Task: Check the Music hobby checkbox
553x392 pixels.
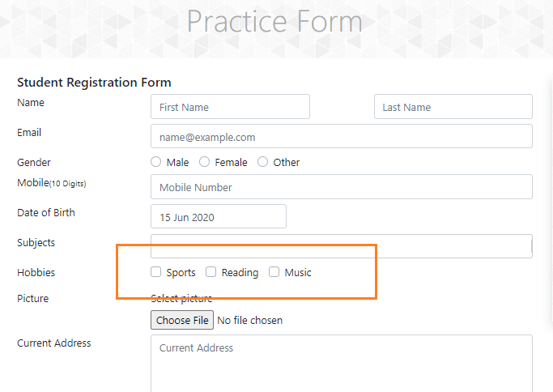Action: (274, 272)
